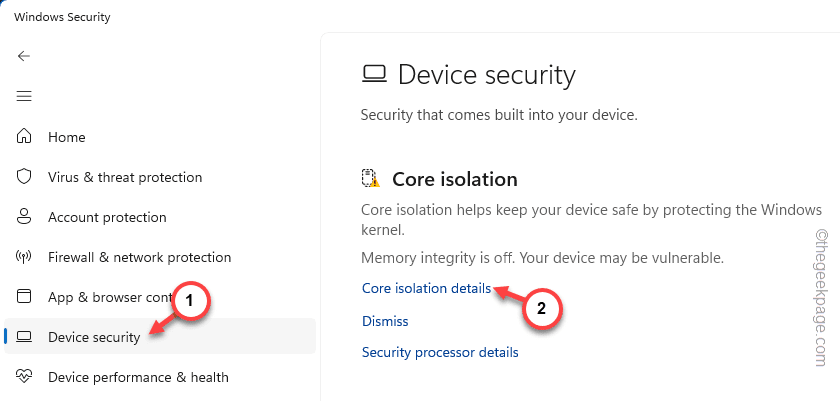The image size is (840, 401).
Task: Select the Virus & threat protection shield icon
Action: tap(24, 177)
